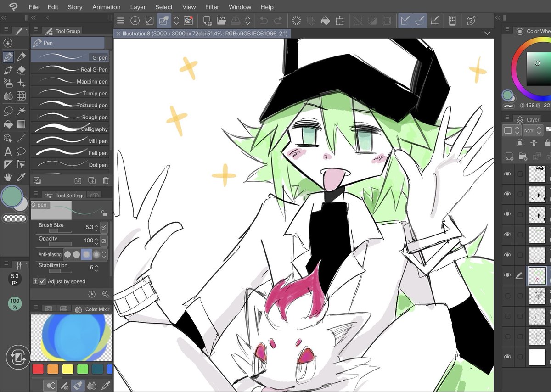Open the canvas tab list chevron

pos(487,34)
